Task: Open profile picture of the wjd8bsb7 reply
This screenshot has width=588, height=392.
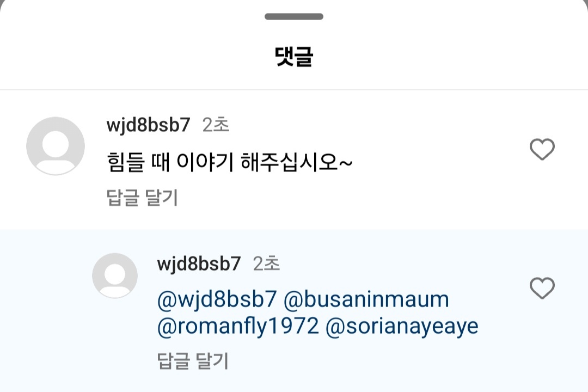Action: [115, 275]
